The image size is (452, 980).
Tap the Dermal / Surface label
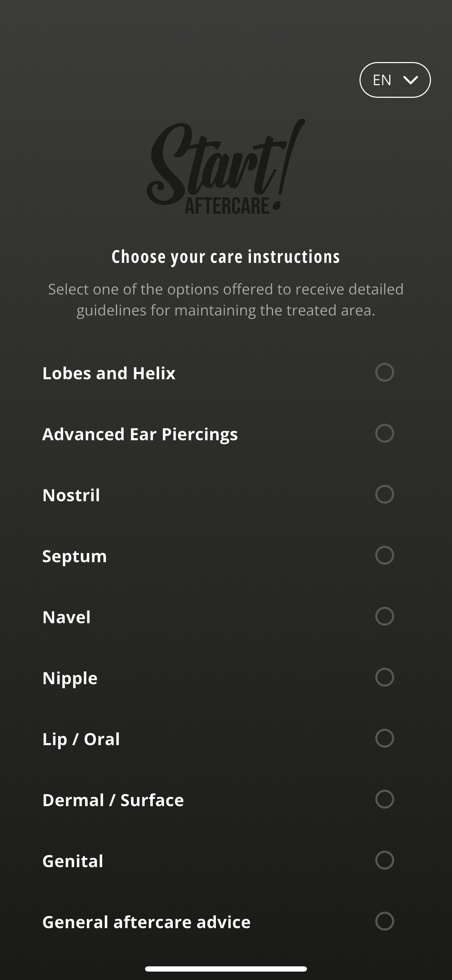click(x=113, y=800)
